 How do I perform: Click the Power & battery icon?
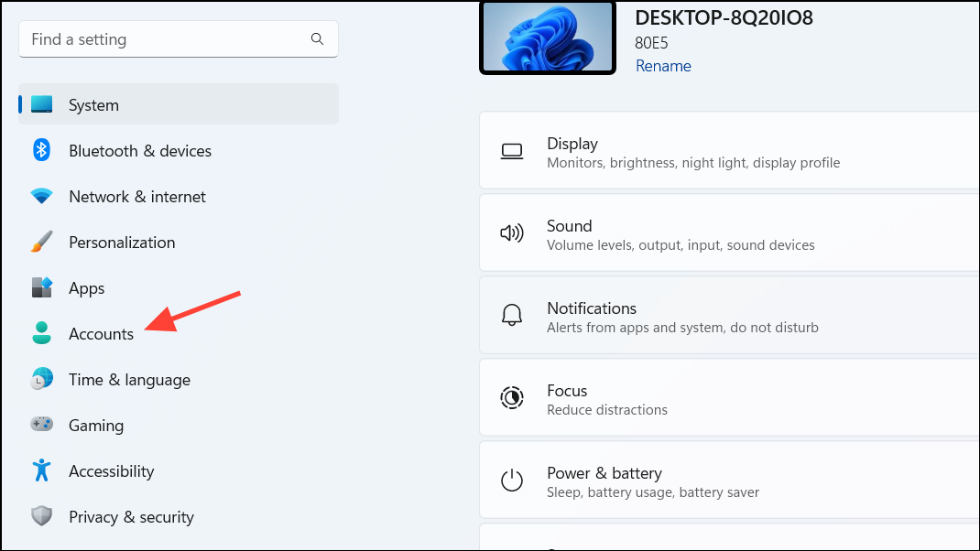click(512, 480)
